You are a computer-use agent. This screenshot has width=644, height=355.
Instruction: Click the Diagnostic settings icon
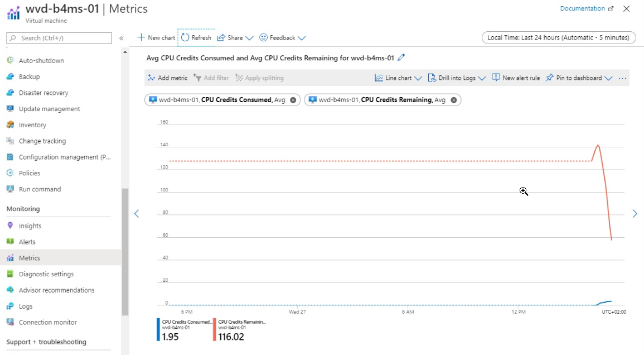[x=10, y=274]
